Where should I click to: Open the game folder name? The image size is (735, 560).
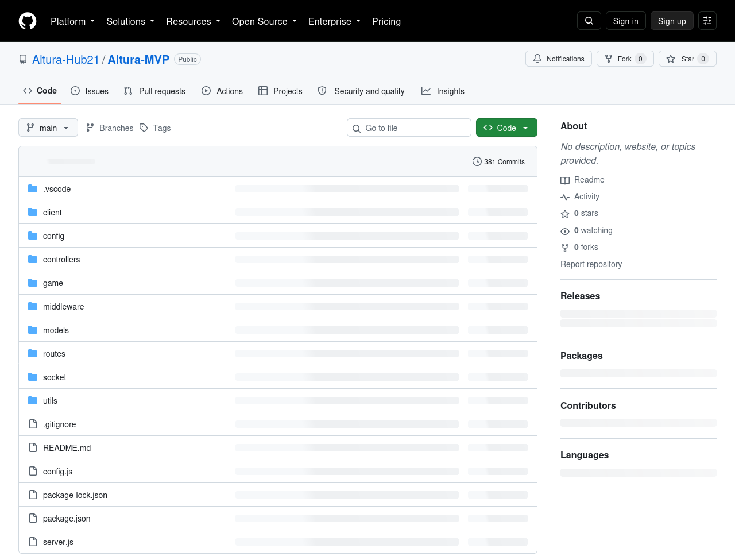(53, 283)
